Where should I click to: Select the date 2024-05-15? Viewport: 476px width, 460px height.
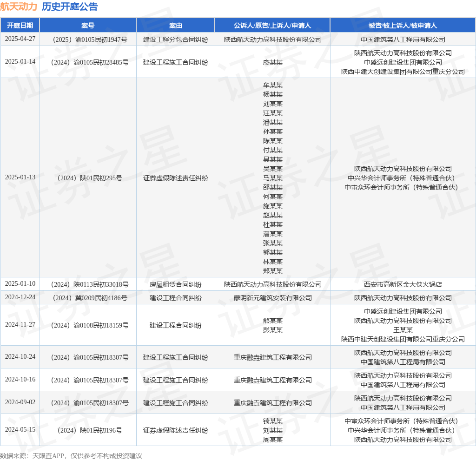click(20, 430)
